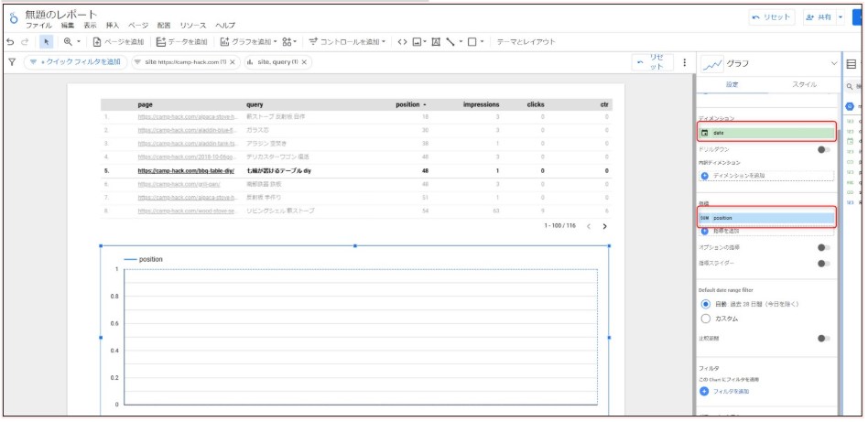Open the bbq-table-diy page link
The image size is (868, 422).
(186, 171)
